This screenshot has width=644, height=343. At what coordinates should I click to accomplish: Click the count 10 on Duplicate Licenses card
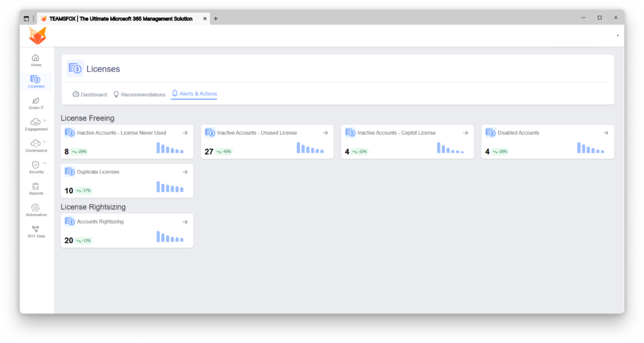point(69,191)
